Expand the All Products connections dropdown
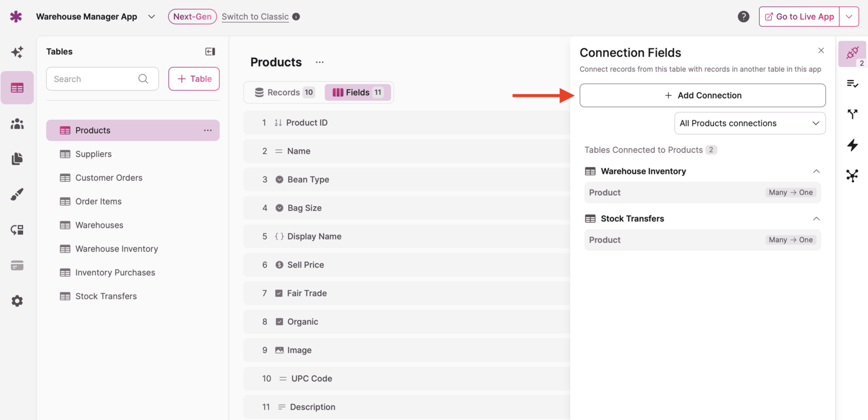The width and height of the screenshot is (868, 420). (749, 123)
